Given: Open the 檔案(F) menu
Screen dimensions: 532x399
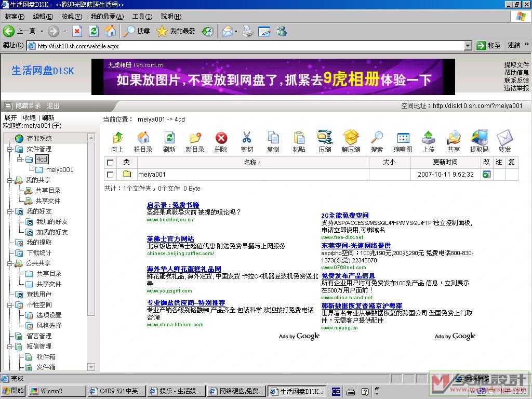Looking at the screenshot, I should pos(15,16).
